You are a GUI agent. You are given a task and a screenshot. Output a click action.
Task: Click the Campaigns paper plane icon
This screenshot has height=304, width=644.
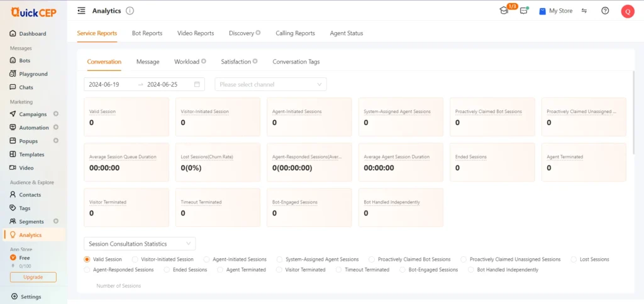click(x=13, y=114)
